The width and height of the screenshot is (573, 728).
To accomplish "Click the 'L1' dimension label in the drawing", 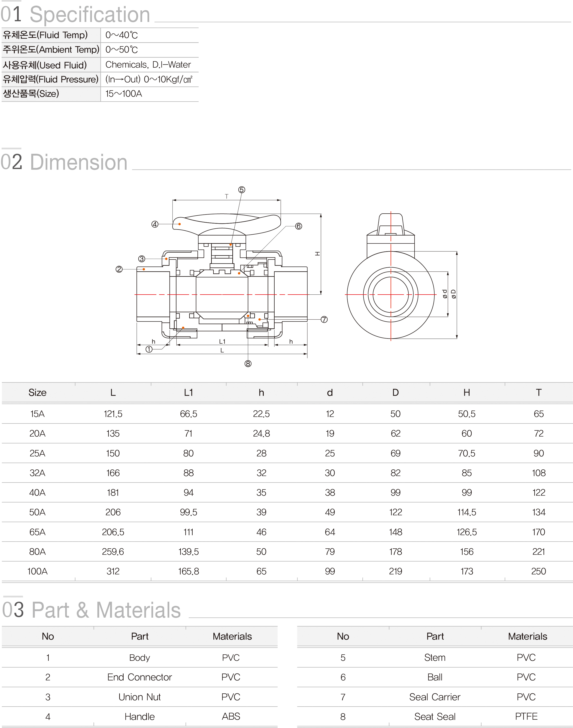I will point(222,341).
